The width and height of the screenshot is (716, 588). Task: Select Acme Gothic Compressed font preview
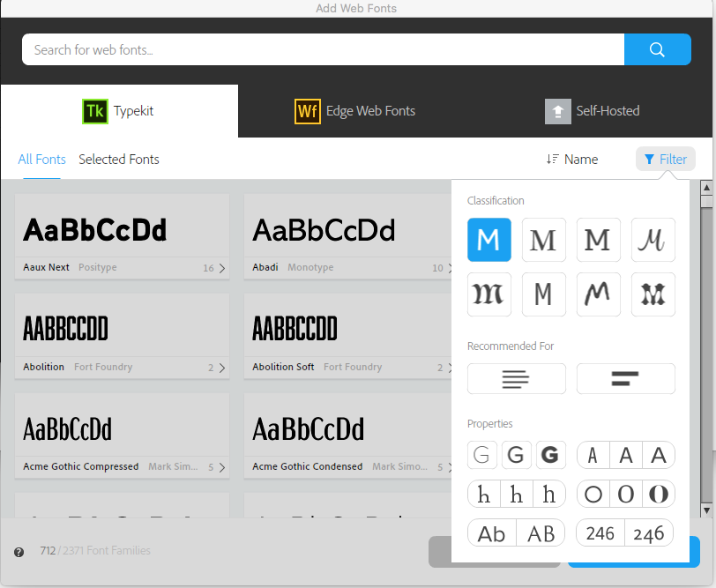tap(67, 429)
